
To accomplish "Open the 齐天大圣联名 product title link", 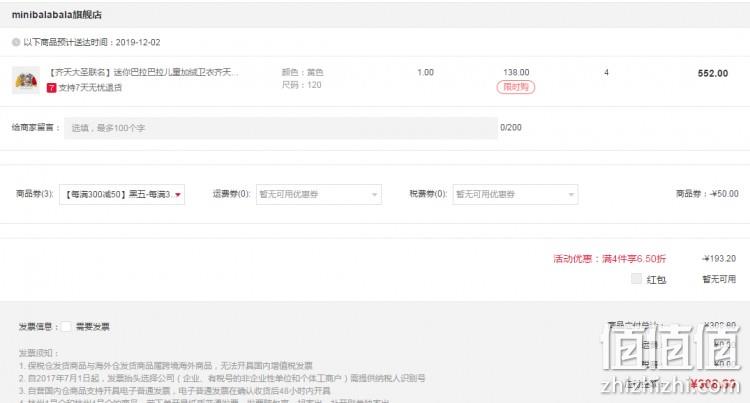I will (x=143, y=72).
